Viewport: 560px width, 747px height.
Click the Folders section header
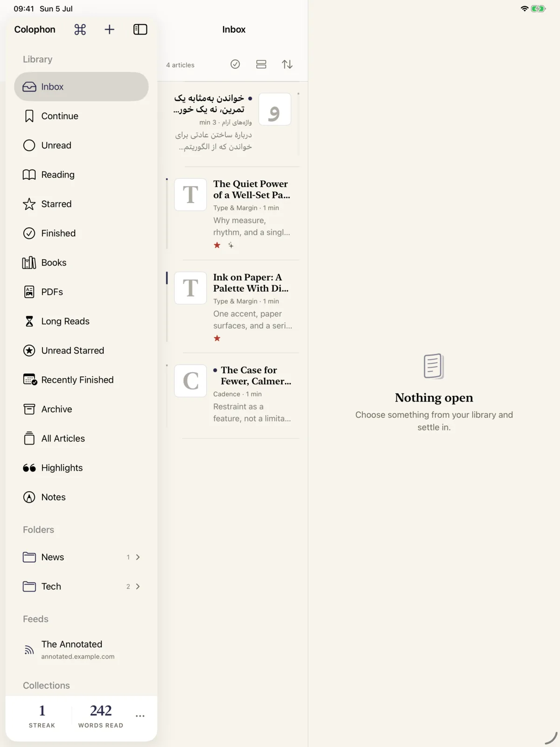(39, 530)
